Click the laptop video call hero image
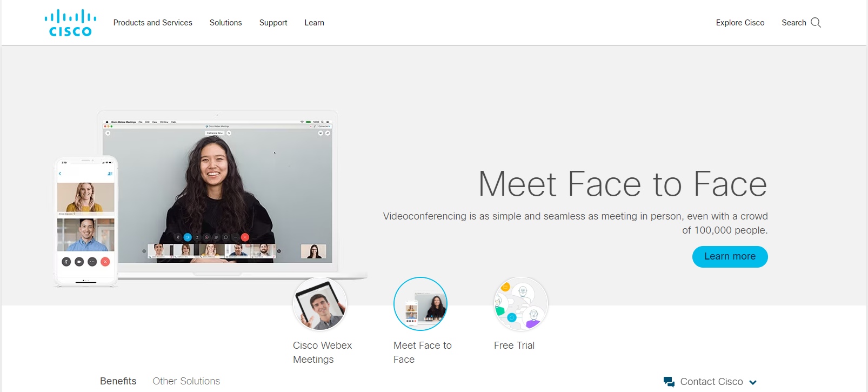This screenshot has width=868, height=392. point(218,192)
